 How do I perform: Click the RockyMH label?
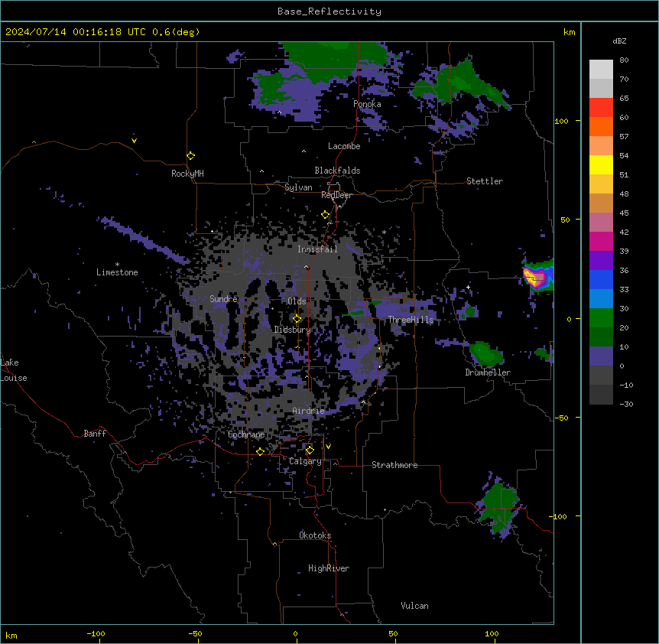click(187, 174)
